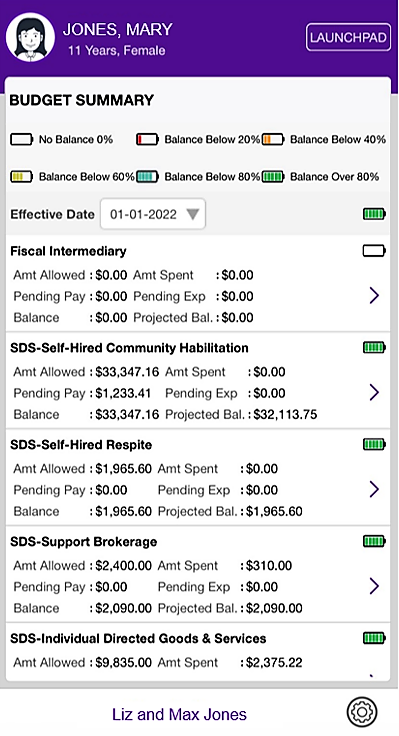The height and width of the screenshot is (736, 399).
Task: Open SDS-Individual Directed Goods & Services row
Action: [198, 652]
